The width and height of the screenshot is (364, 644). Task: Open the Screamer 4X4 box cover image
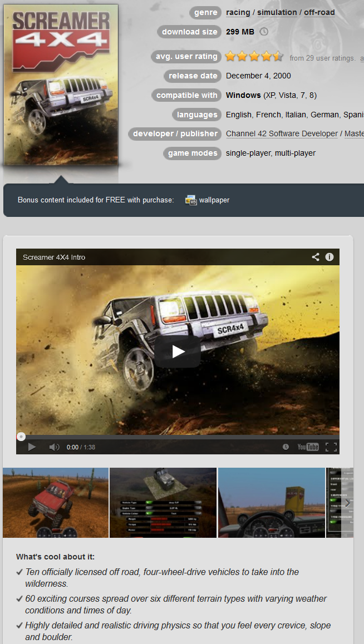coord(61,85)
